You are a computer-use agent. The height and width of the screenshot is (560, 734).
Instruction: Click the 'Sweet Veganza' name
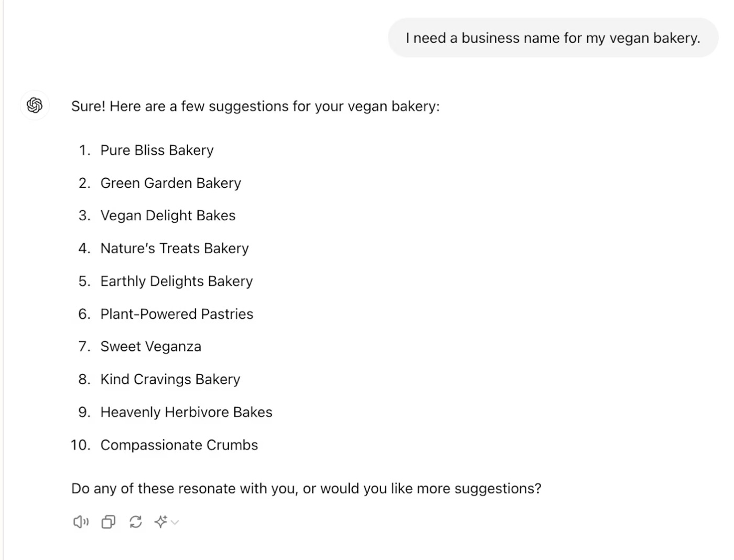[x=151, y=347]
